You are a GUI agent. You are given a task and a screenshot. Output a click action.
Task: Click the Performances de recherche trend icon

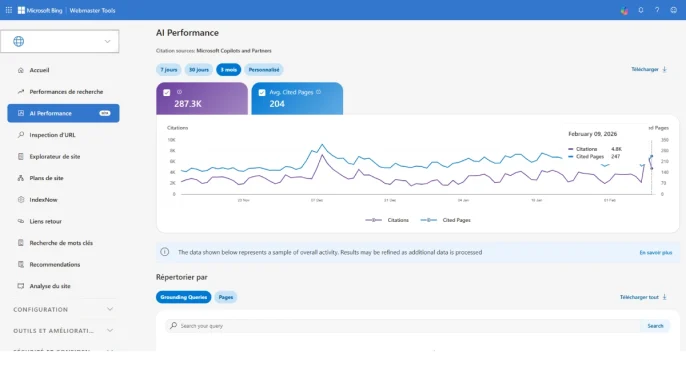click(x=21, y=91)
